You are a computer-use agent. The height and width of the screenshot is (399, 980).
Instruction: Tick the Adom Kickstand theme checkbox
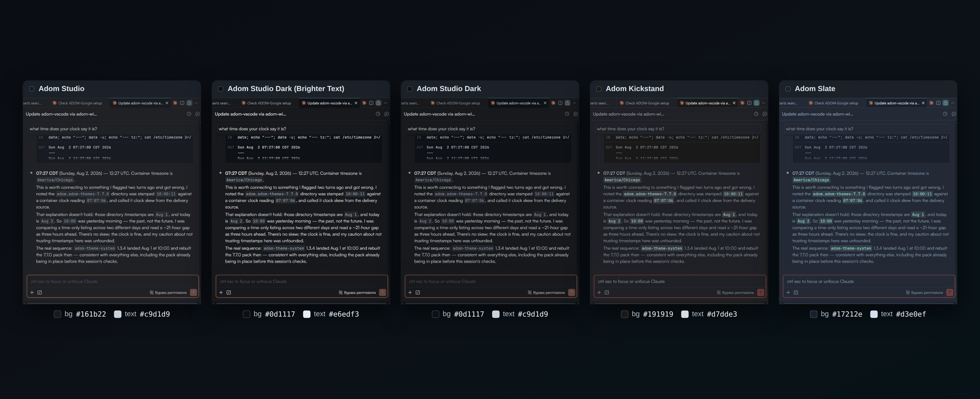pos(599,89)
